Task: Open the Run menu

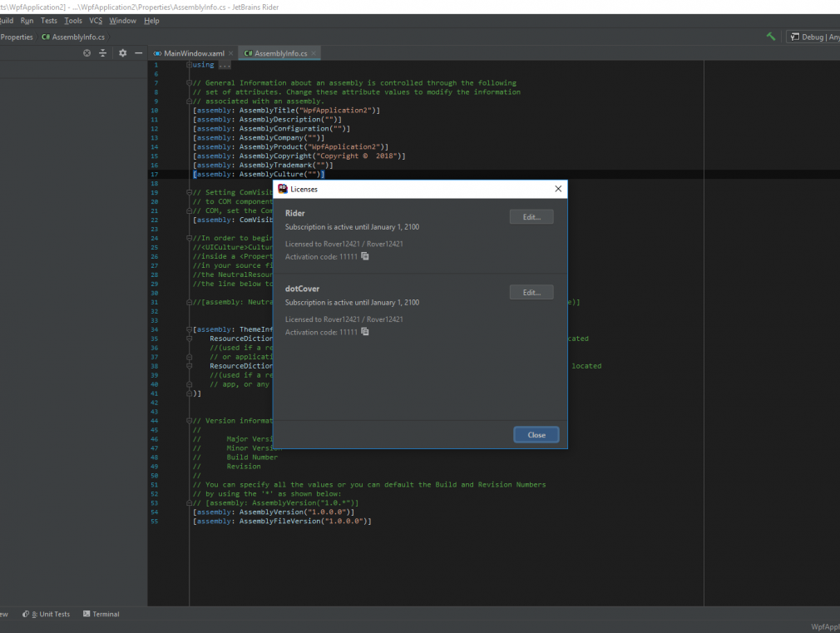Action: pos(27,20)
